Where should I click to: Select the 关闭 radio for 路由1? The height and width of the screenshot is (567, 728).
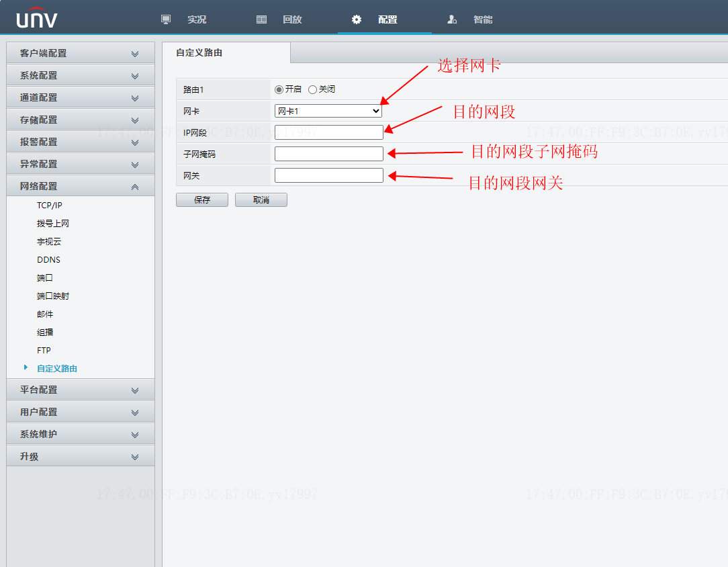[x=312, y=89]
